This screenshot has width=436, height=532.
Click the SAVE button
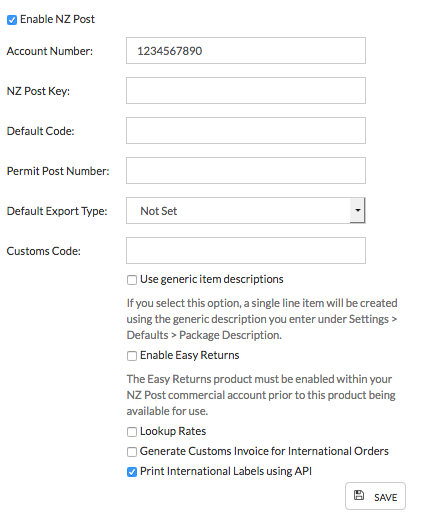point(375,496)
